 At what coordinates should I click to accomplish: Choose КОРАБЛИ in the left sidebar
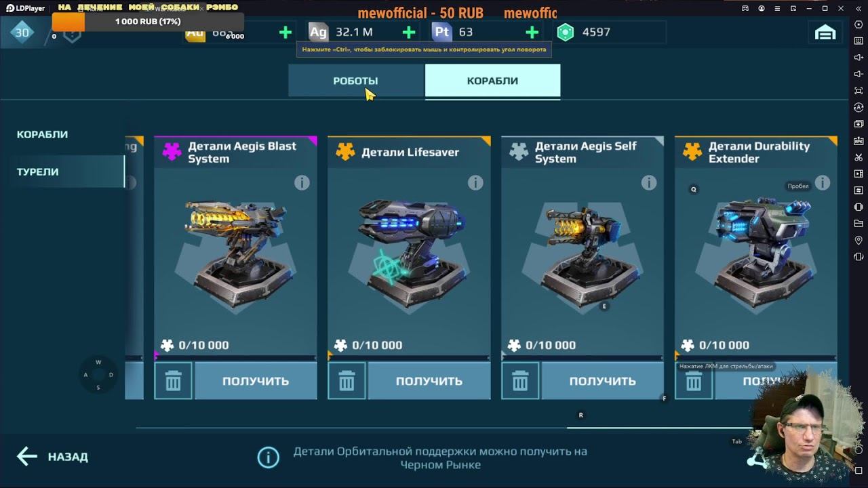pos(43,134)
